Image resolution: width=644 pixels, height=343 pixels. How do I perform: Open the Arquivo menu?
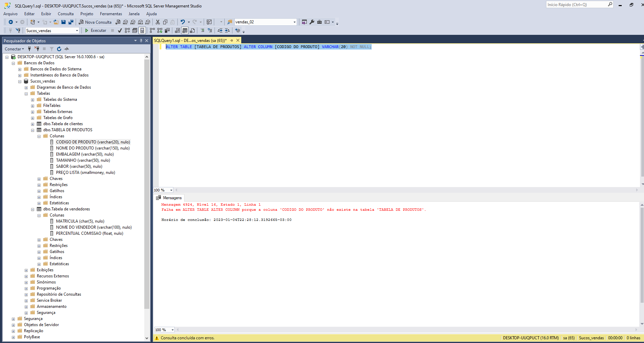[10, 14]
